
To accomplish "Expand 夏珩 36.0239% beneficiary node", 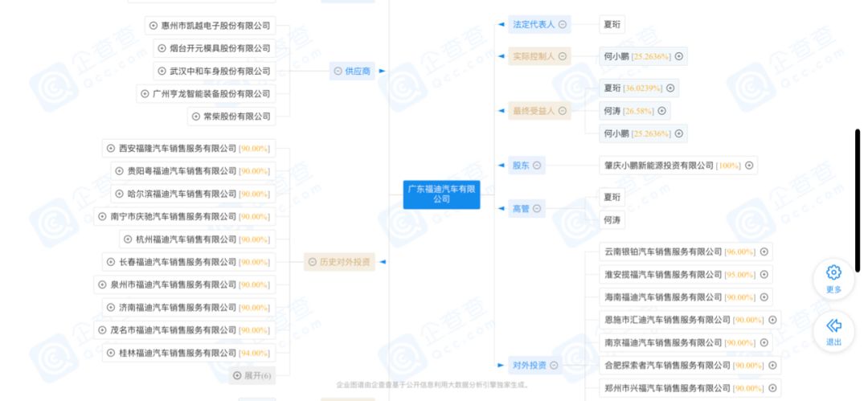I will click(670, 88).
